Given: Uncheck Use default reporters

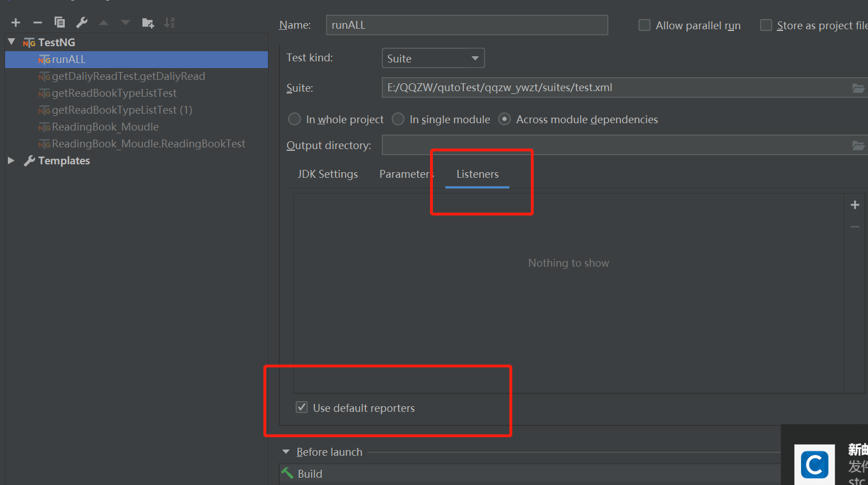Looking at the screenshot, I should point(302,407).
